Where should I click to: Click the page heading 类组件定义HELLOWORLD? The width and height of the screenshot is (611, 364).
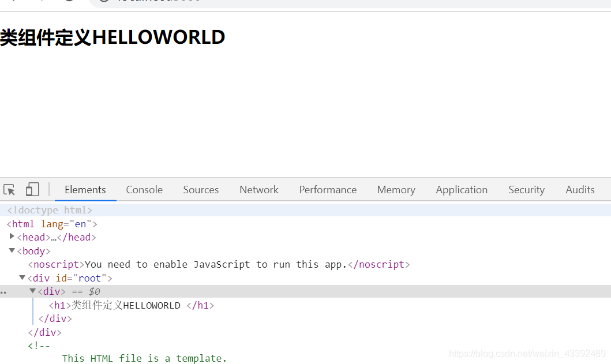point(113,37)
